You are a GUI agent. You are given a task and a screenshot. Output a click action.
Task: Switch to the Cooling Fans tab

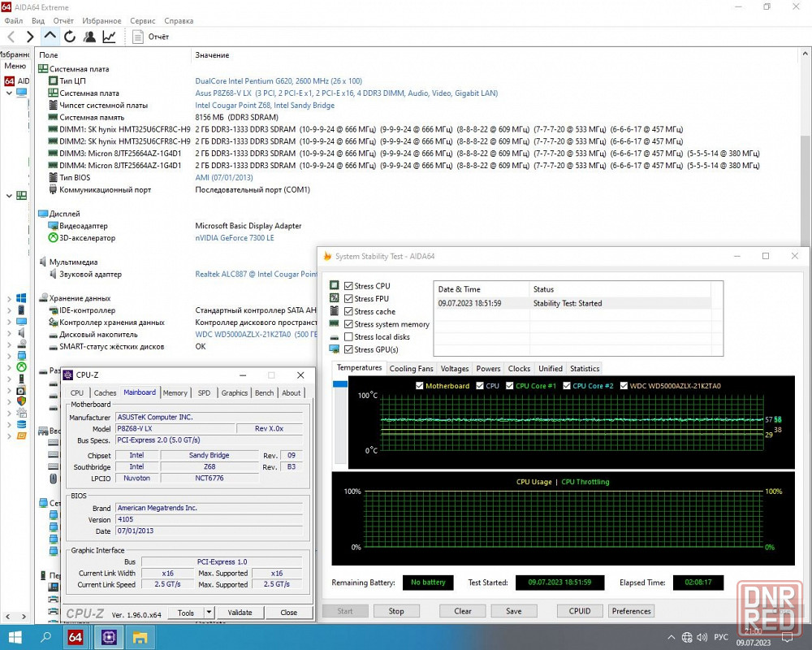[x=411, y=369]
